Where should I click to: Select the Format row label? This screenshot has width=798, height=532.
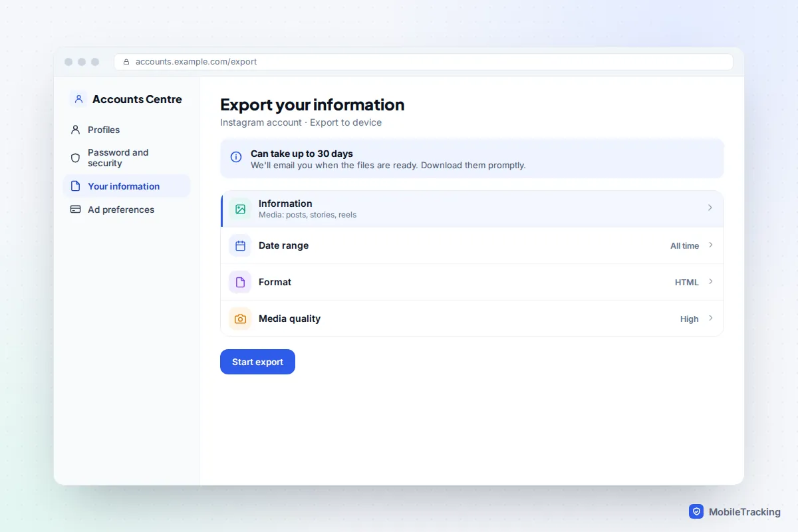275,282
